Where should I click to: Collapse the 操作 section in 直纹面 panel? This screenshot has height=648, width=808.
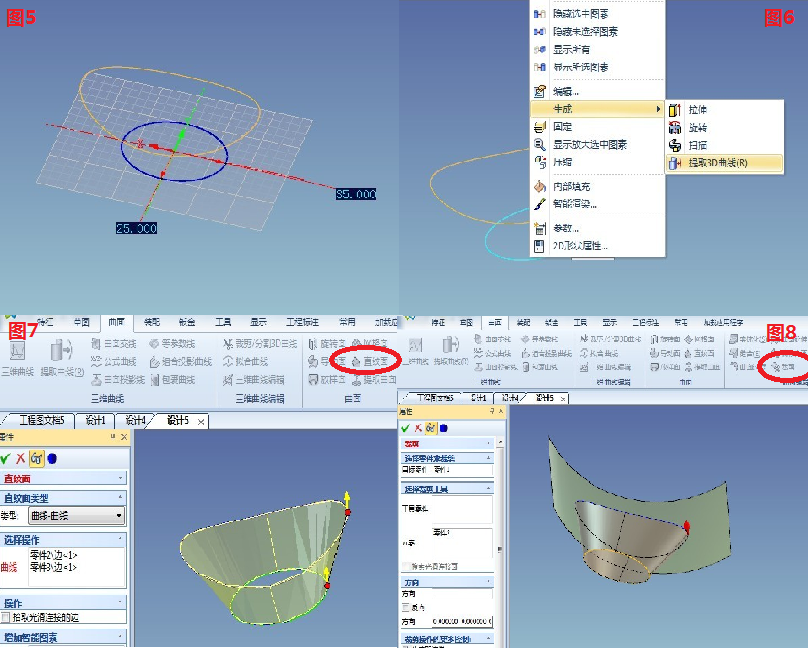click(x=121, y=602)
